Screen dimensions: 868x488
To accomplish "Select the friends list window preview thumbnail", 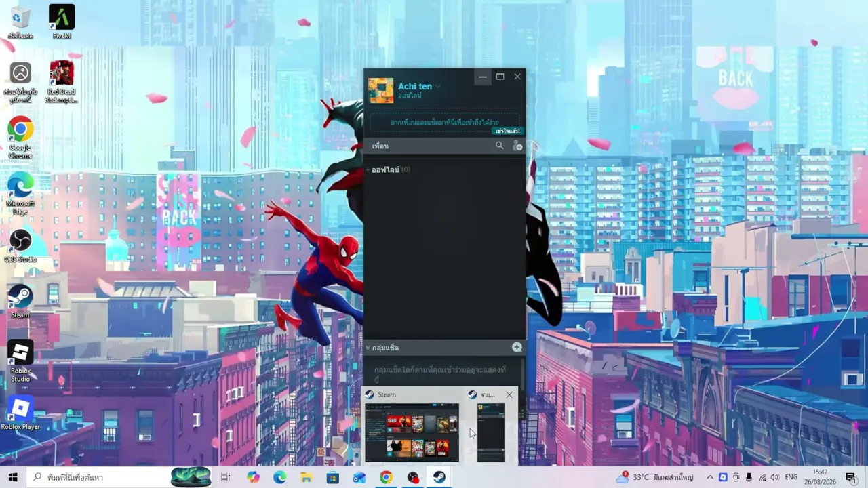I will pyautogui.click(x=491, y=432).
